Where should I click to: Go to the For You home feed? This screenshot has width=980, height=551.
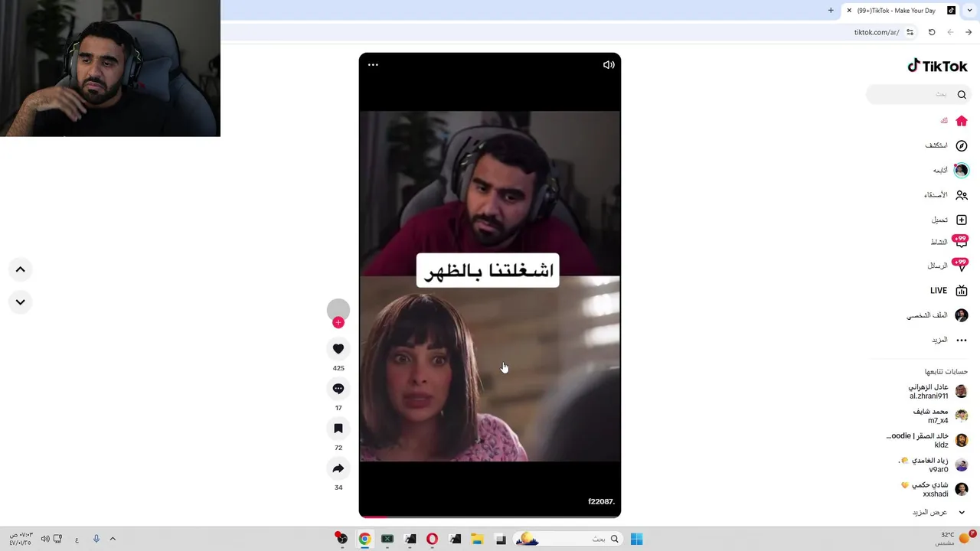954,121
